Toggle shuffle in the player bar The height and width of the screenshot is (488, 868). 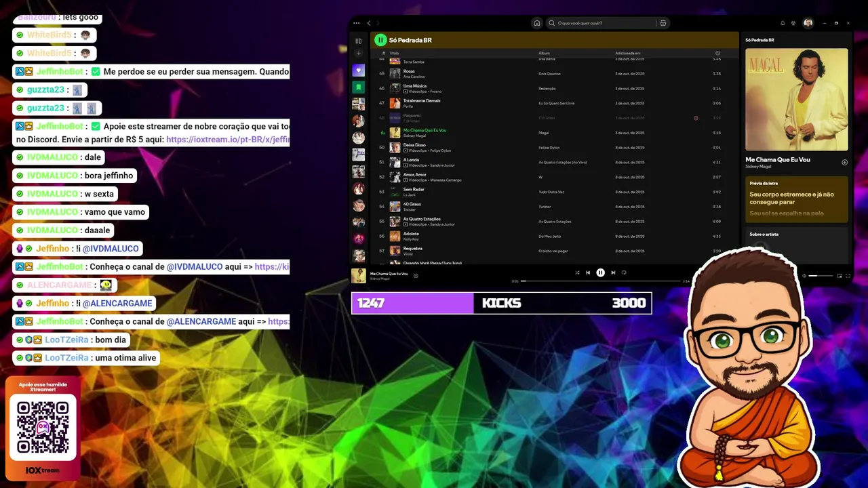point(577,272)
